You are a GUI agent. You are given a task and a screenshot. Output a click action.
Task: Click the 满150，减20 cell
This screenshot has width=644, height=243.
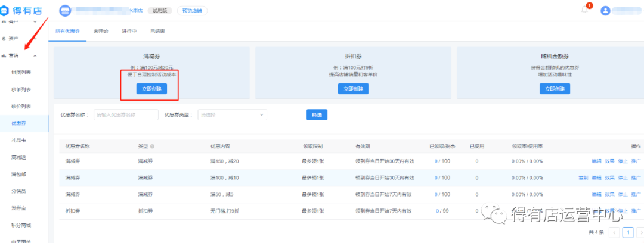(x=224, y=161)
